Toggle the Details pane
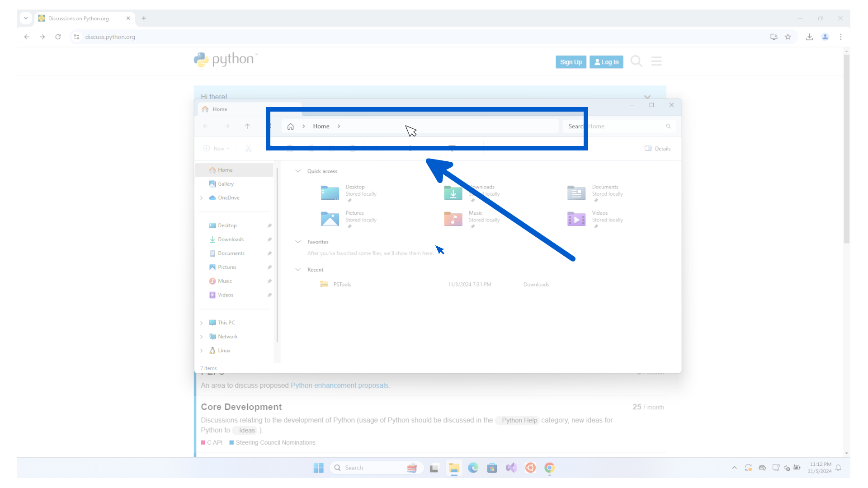This screenshot has height=488, width=868. pyautogui.click(x=657, y=149)
